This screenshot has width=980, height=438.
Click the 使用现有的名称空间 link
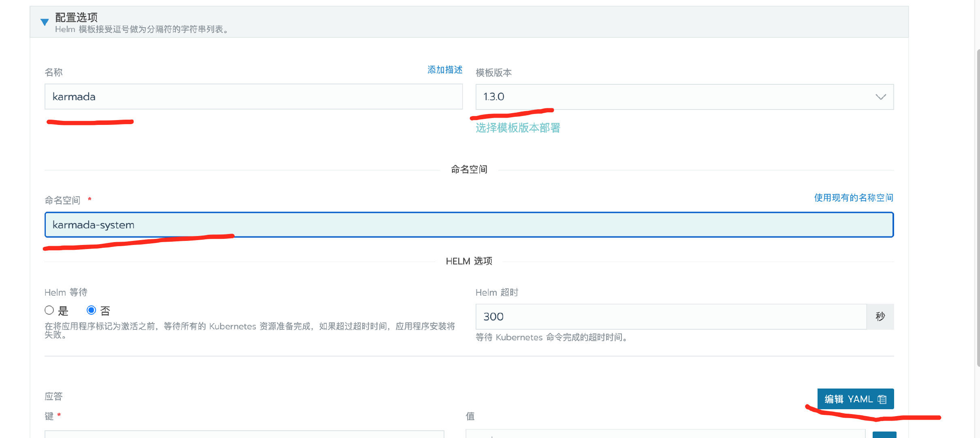pyautogui.click(x=854, y=198)
